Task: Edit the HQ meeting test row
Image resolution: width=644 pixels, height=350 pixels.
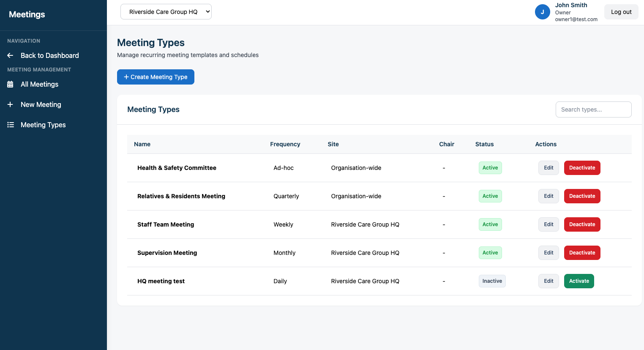Action: click(x=548, y=281)
